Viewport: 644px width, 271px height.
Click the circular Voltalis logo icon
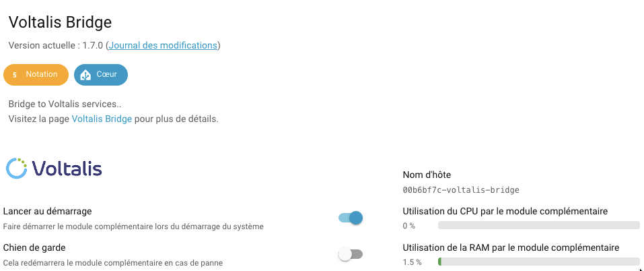(16, 168)
